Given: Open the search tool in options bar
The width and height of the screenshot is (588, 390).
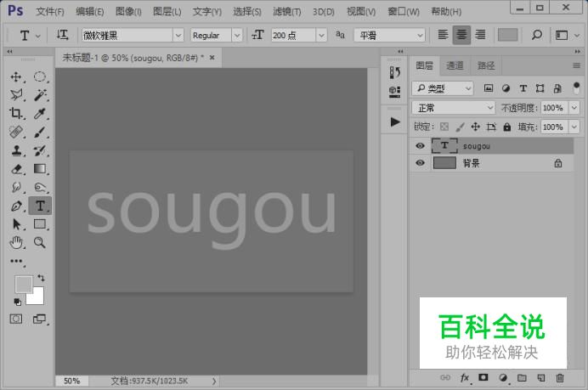Looking at the screenshot, I should coord(537,35).
